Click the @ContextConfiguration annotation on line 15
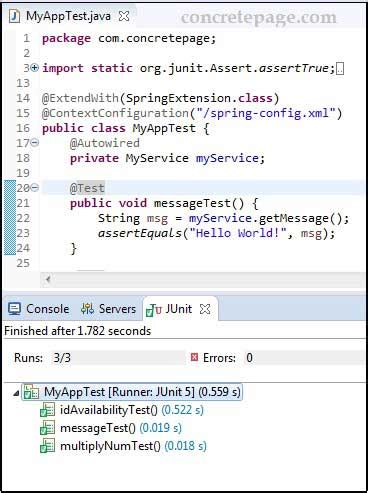 (x=115, y=113)
